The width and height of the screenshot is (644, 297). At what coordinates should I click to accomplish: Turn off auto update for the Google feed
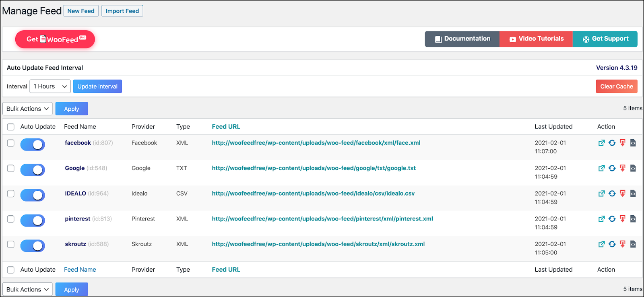pos(33,170)
